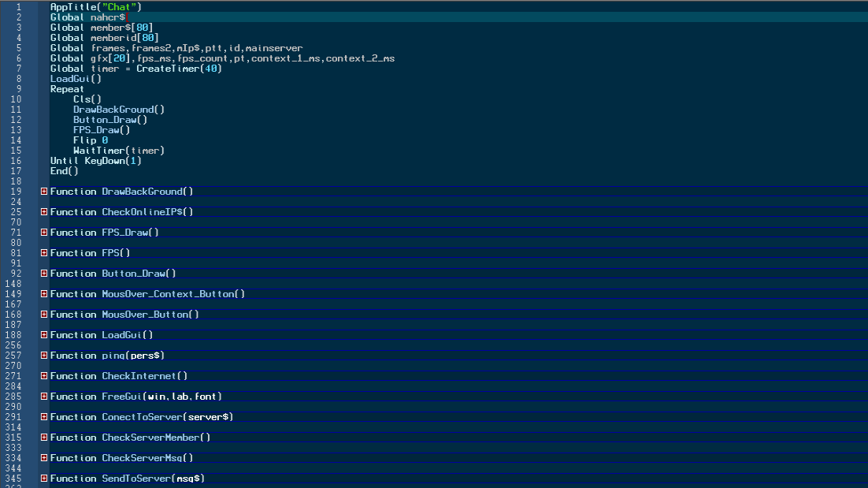Screen dimensions: 868x488
Task: Expand the CheckServerMsg function fold
Action: click(x=43, y=458)
